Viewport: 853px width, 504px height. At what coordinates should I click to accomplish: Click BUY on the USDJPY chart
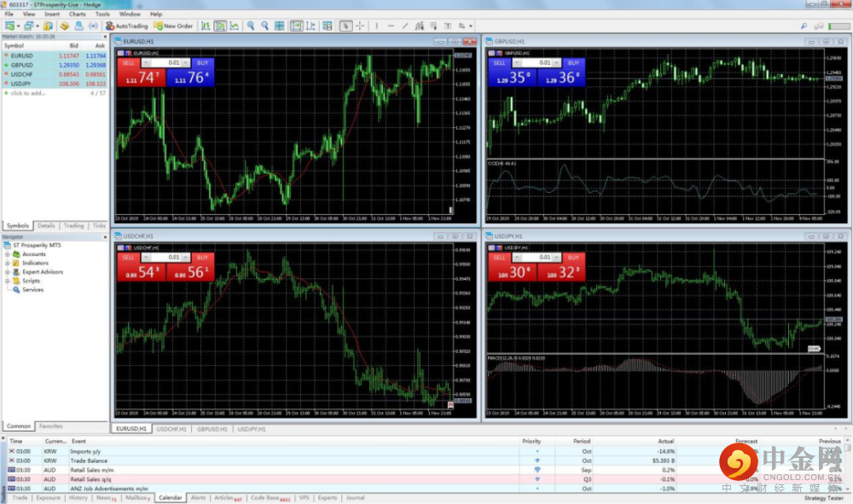(561, 268)
